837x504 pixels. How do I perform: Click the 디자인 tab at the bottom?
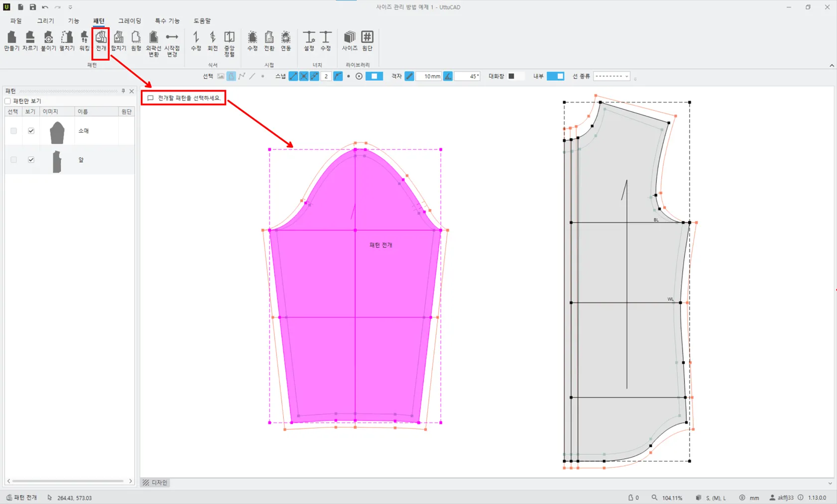[x=155, y=483]
